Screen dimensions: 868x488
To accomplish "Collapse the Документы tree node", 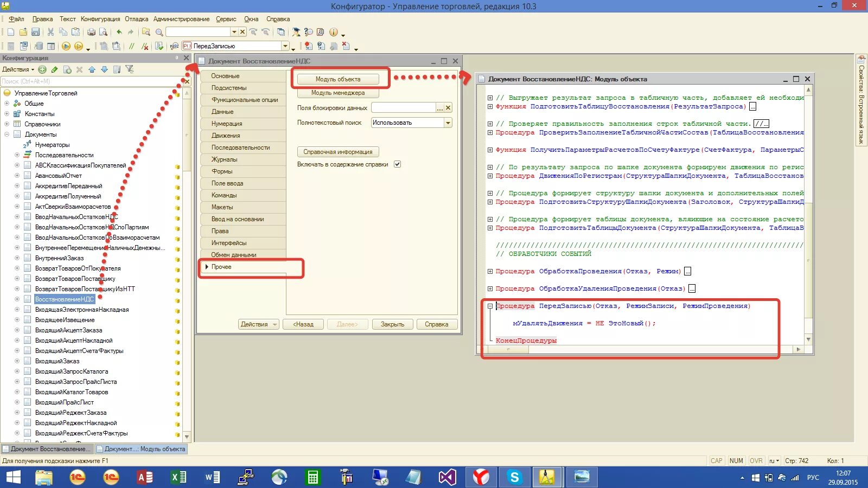I will (7, 134).
